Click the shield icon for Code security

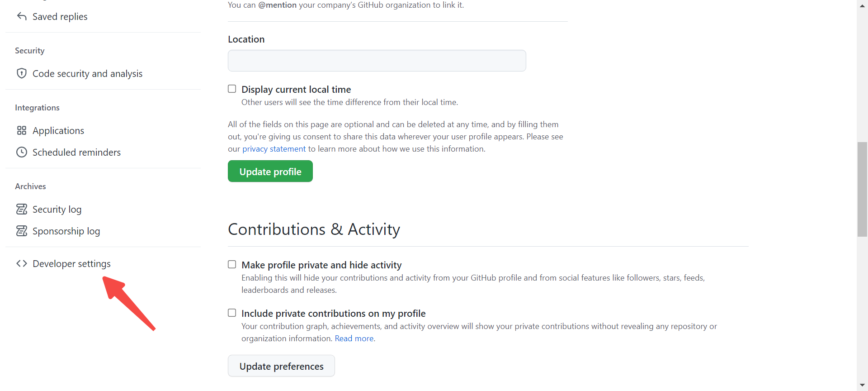coord(22,73)
